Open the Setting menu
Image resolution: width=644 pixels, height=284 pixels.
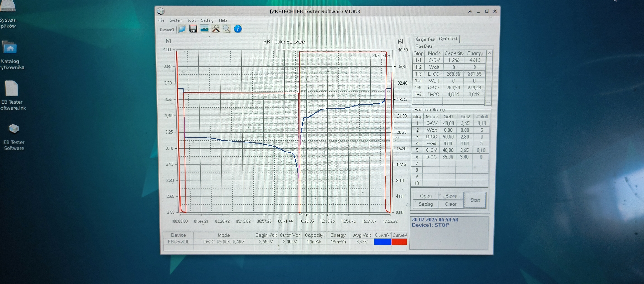pyautogui.click(x=207, y=21)
